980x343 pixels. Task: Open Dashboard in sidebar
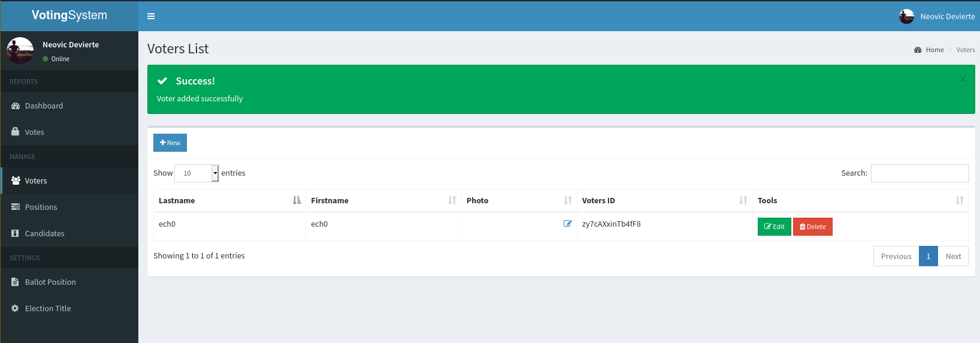tap(44, 106)
